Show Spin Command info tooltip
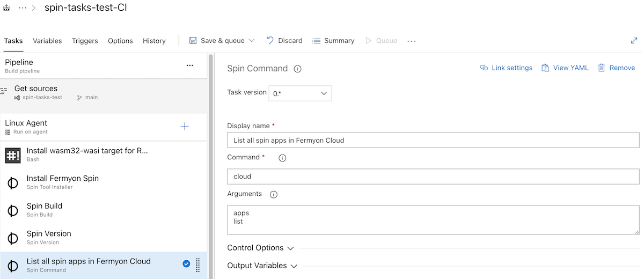 click(297, 69)
